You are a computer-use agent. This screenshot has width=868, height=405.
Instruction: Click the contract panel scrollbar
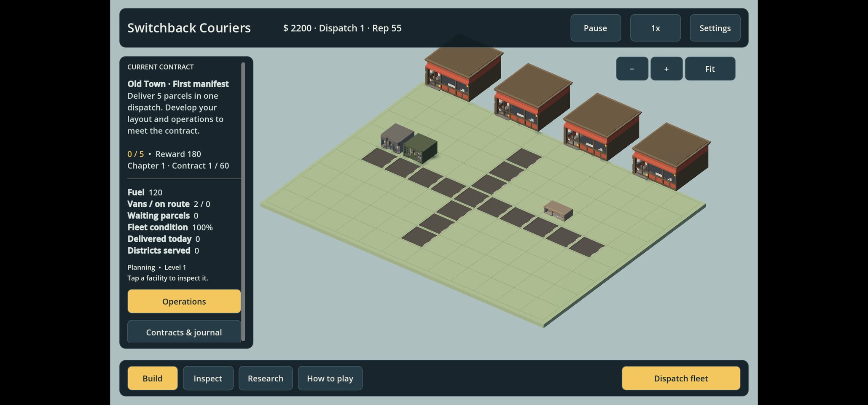click(x=243, y=202)
